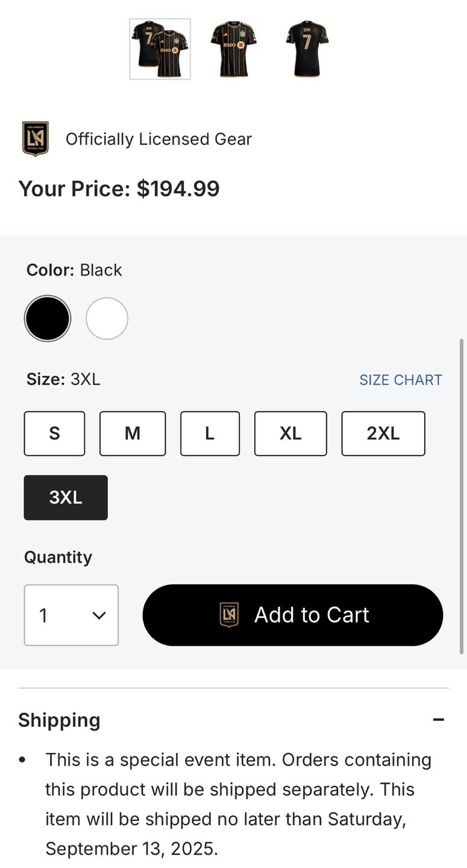Select the first jersey thumbnail with front and back
This screenshot has width=467, height=868.
tap(160, 49)
